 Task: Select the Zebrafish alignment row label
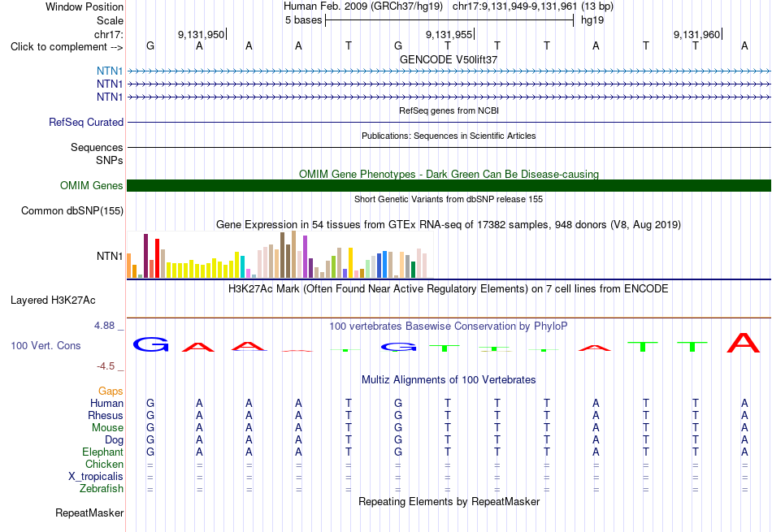(102, 489)
